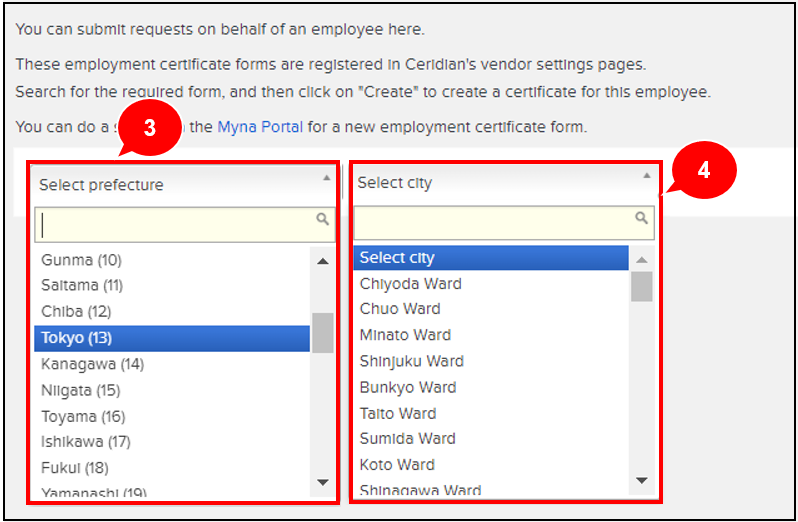The width and height of the screenshot is (798, 522).
Task: Click down arrow of city list scrollbar
Action: (x=642, y=481)
